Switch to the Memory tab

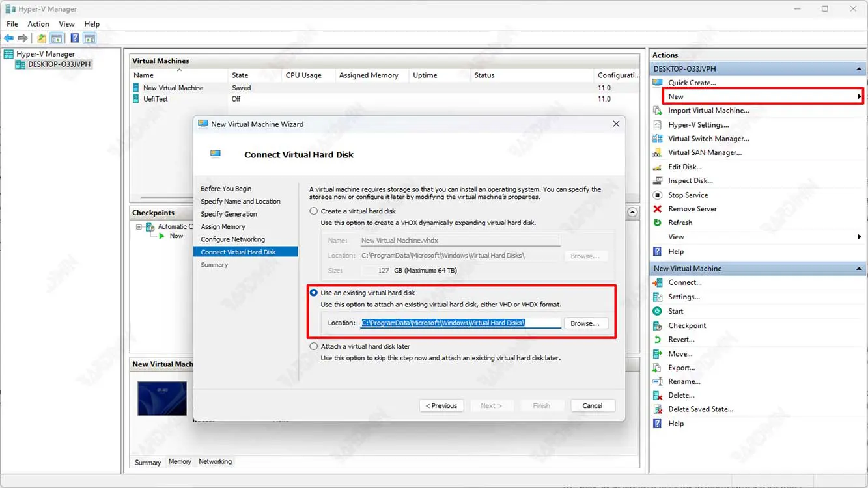click(180, 461)
